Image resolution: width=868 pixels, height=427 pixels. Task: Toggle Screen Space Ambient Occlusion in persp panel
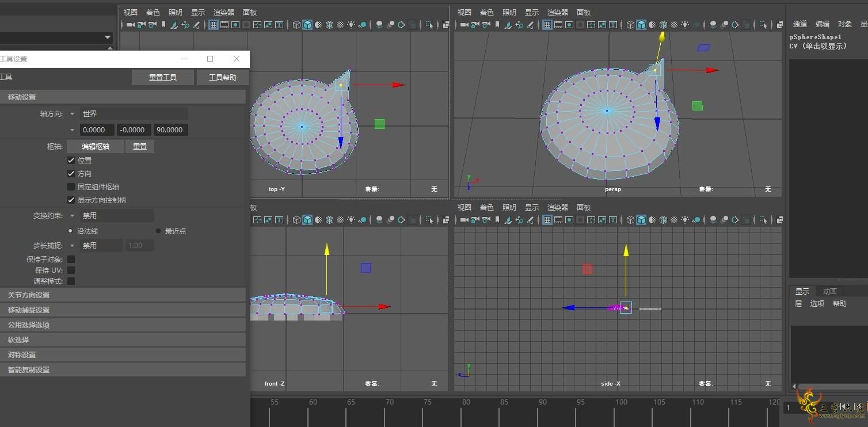[713, 25]
